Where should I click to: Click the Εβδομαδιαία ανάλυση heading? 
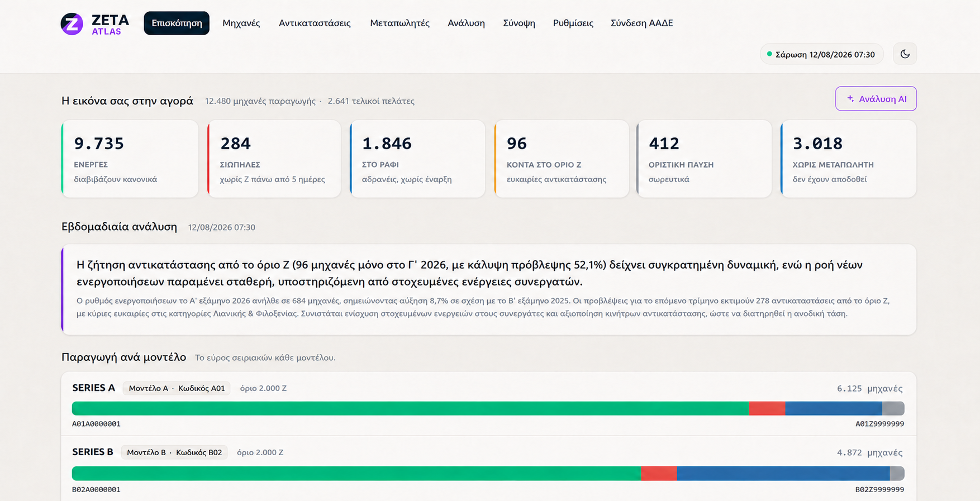tap(119, 227)
